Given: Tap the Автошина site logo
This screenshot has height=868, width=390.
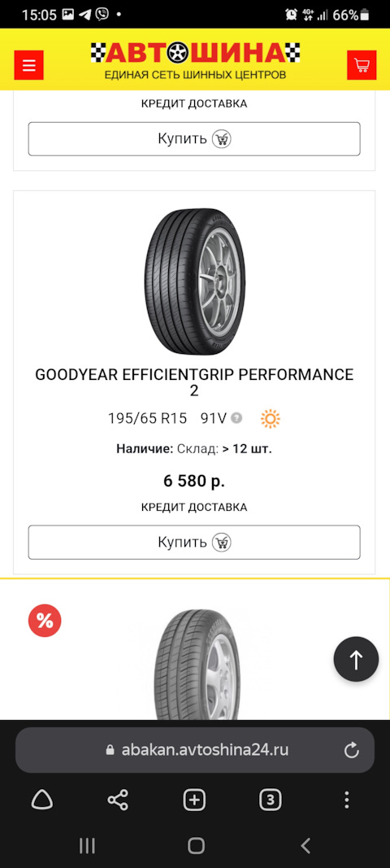Looking at the screenshot, I should (x=195, y=59).
